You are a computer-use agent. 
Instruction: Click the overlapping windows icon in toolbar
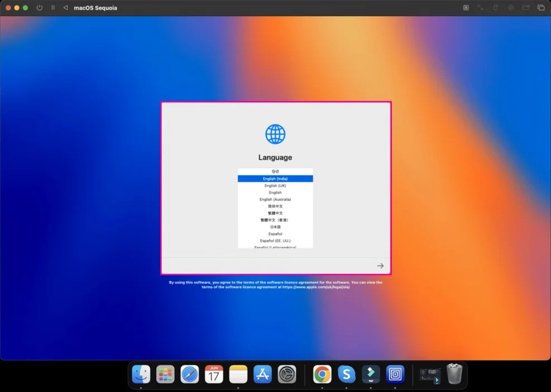tap(541, 7)
